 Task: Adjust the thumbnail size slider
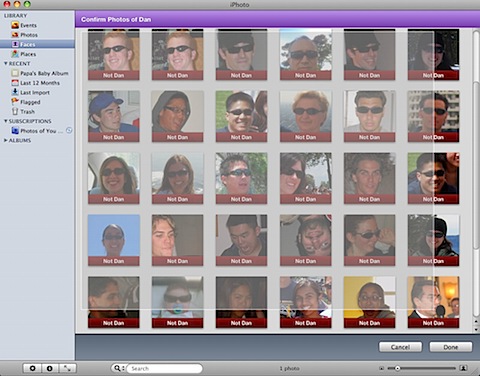click(421, 368)
